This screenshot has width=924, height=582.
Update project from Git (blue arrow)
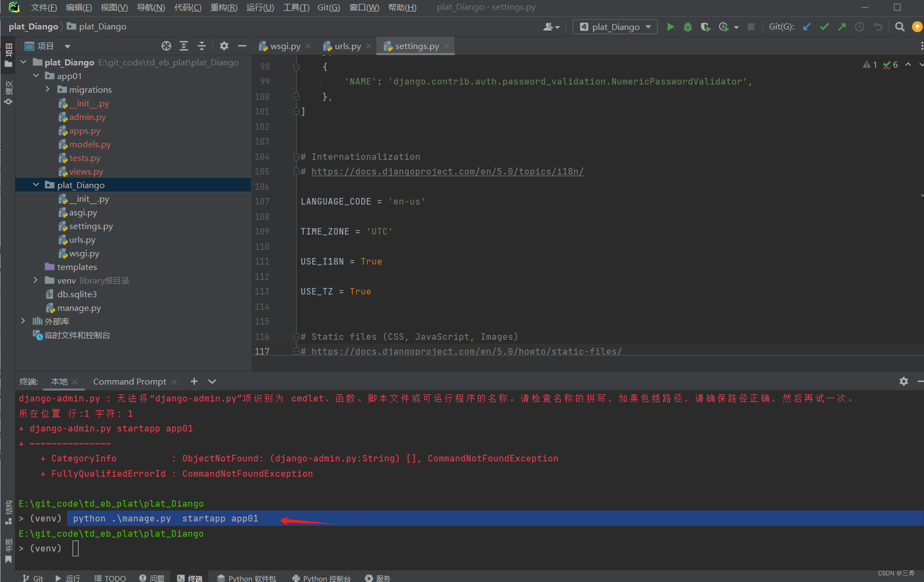(807, 26)
